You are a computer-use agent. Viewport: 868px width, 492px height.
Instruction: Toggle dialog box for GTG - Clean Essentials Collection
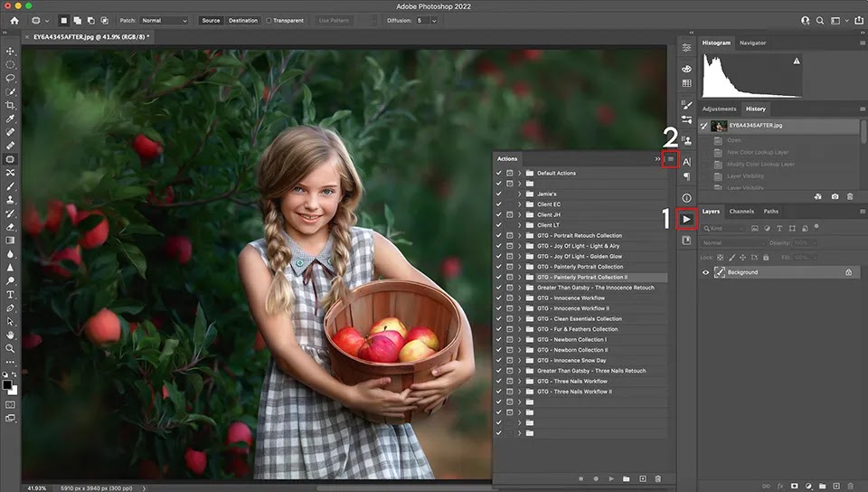click(x=509, y=318)
